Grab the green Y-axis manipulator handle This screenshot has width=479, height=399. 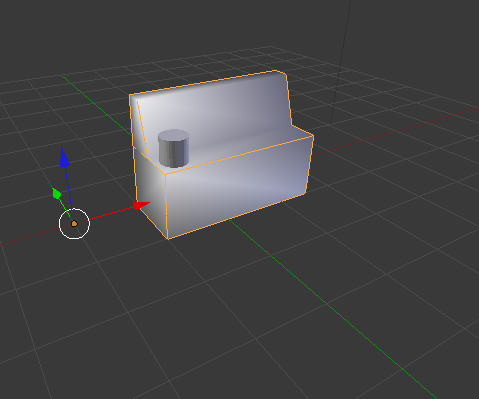tap(56, 194)
